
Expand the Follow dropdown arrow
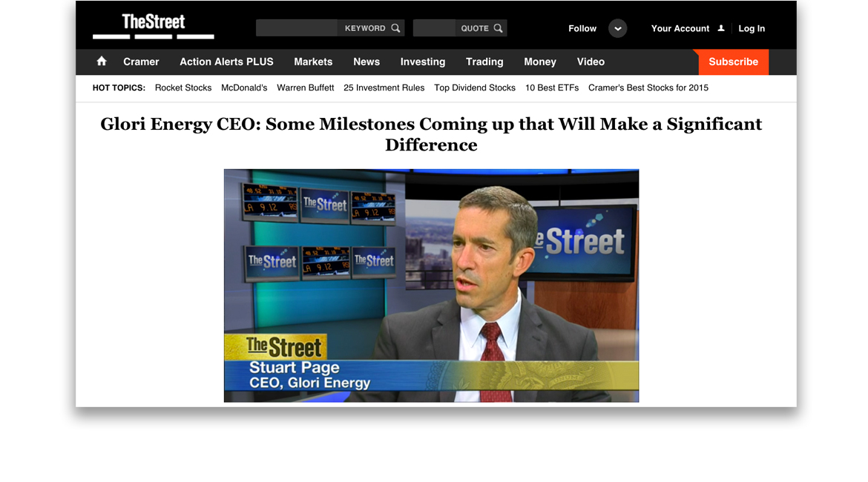(x=618, y=28)
